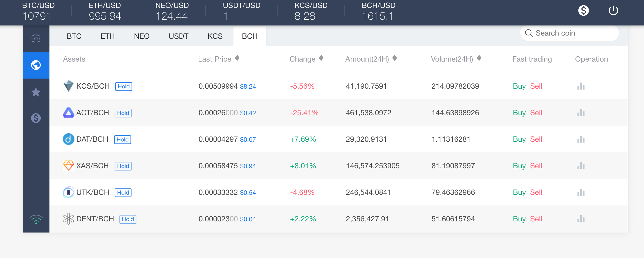This screenshot has height=258, width=644.
Task: Select the BCH market tab
Action: pyautogui.click(x=250, y=36)
